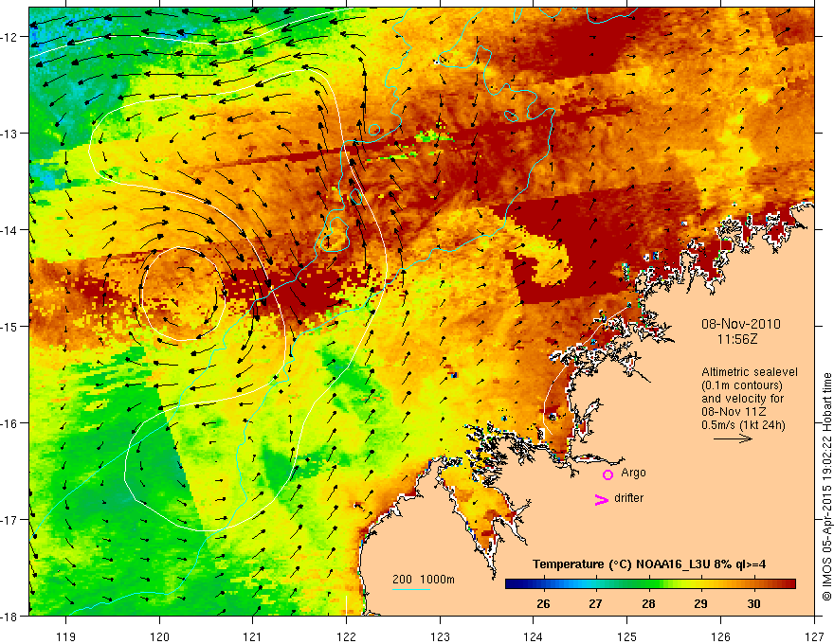Click the time text 11:56Z

pos(736,339)
